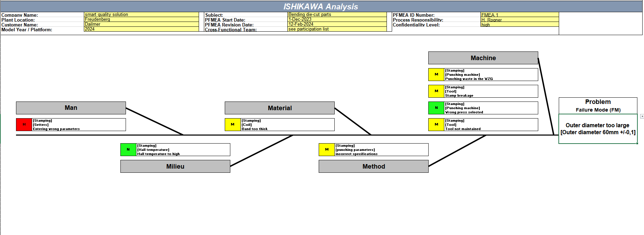Select the Material category header

(280, 108)
